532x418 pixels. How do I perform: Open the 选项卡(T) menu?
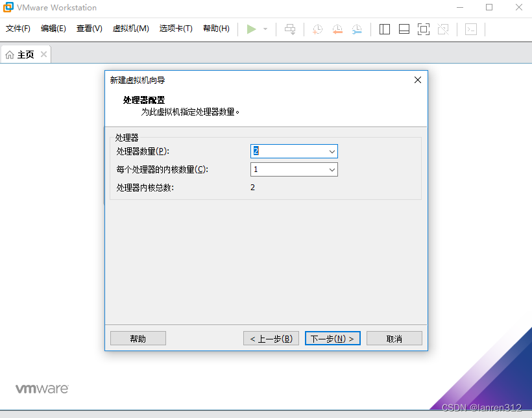pos(176,29)
